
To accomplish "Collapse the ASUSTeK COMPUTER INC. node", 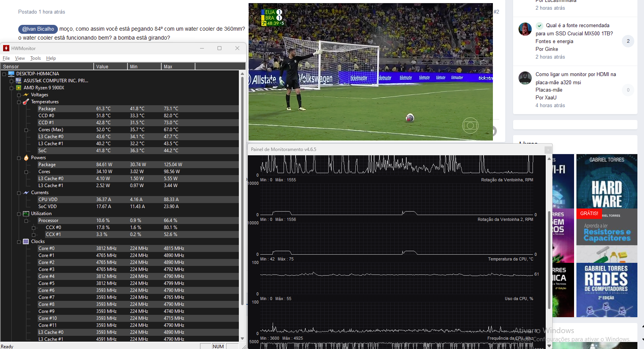I will click(x=11, y=81).
